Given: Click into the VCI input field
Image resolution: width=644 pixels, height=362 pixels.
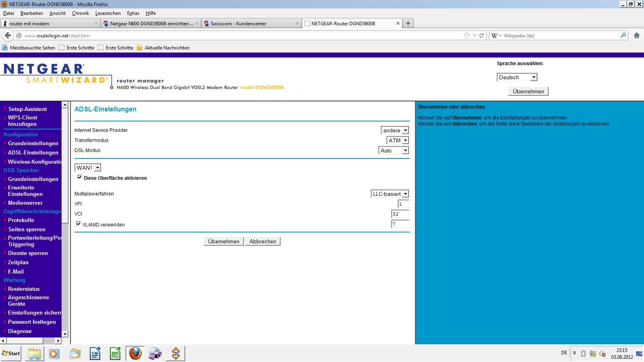Looking at the screenshot, I should [400, 214].
